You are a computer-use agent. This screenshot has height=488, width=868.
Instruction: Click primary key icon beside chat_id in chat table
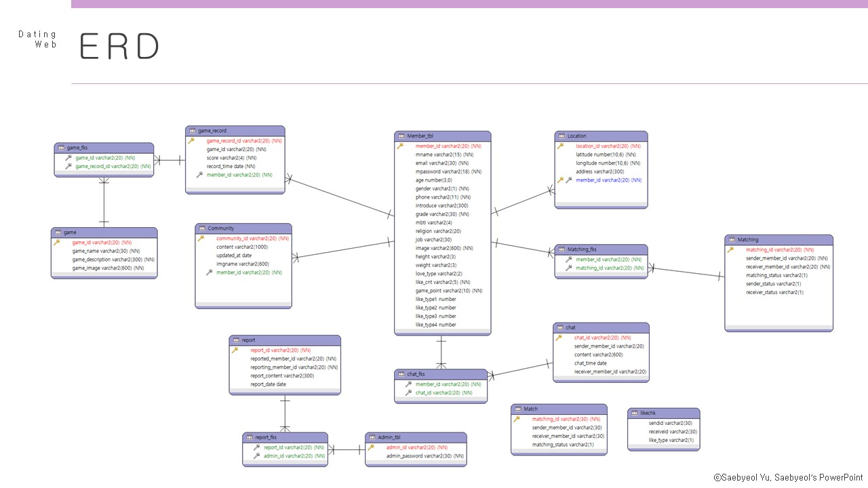click(559, 338)
